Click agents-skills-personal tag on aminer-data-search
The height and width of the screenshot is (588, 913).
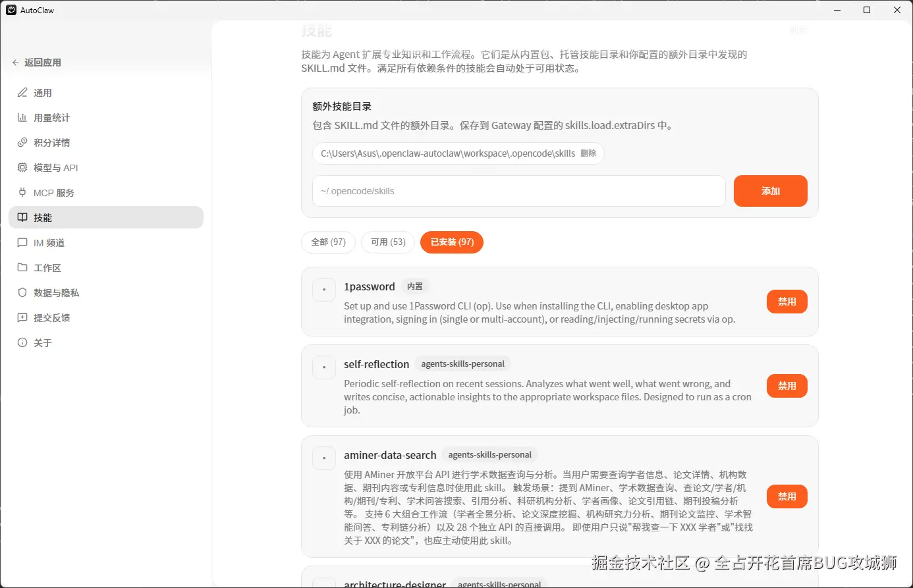click(490, 455)
